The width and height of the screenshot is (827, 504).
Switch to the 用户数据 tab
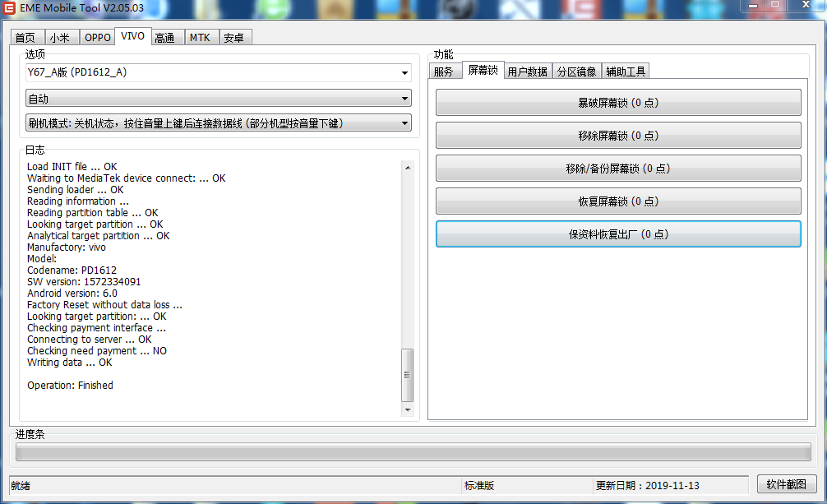click(528, 72)
